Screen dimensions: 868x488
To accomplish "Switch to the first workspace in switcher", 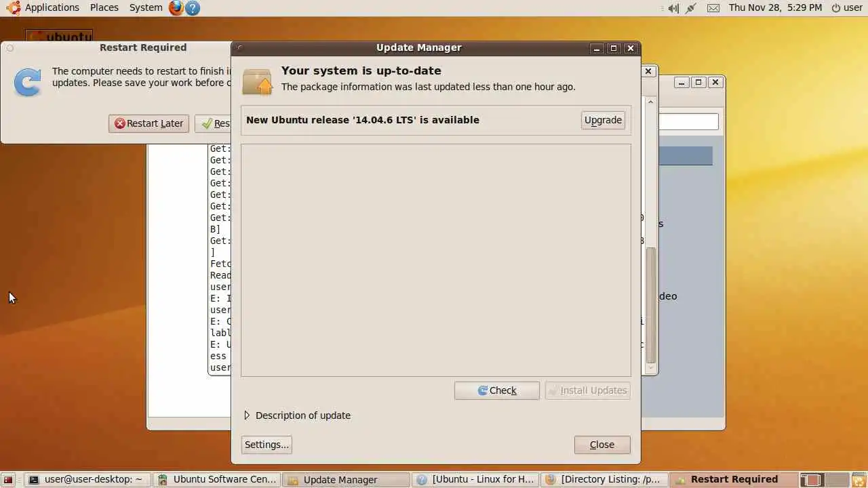I will 811,480.
